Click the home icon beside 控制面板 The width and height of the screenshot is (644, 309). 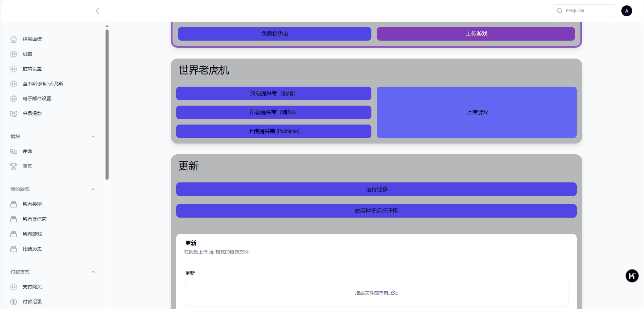tap(14, 39)
